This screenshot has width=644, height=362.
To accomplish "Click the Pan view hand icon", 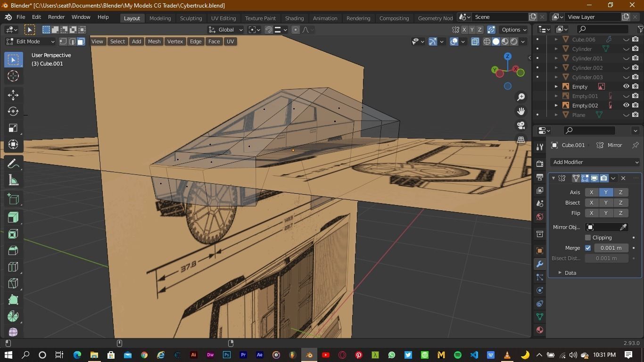I will click(521, 111).
